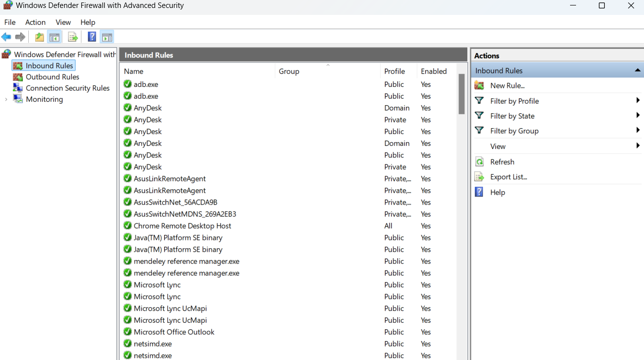Open the View menu
Image resolution: width=644 pixels, height=360 pixels.
pos(63,22)
